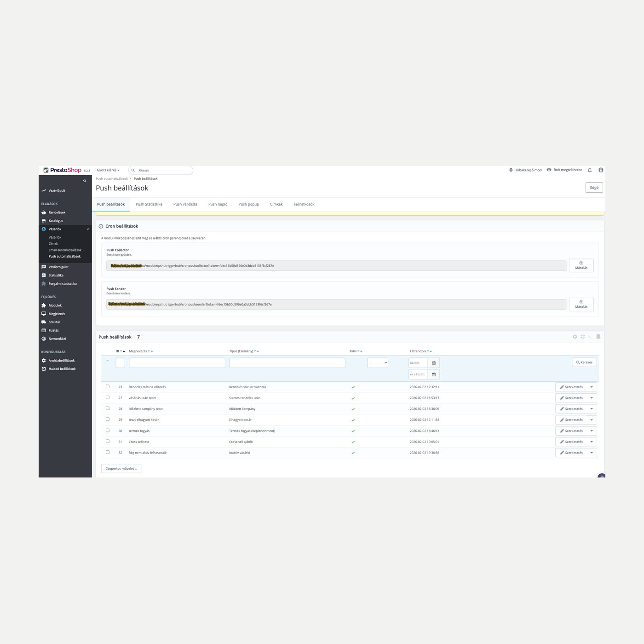Image resolution: width=644 pixels, height=644 pixels.
Task: Open action dropdown arrow for Cross sell test
Action: coord(592,442)
